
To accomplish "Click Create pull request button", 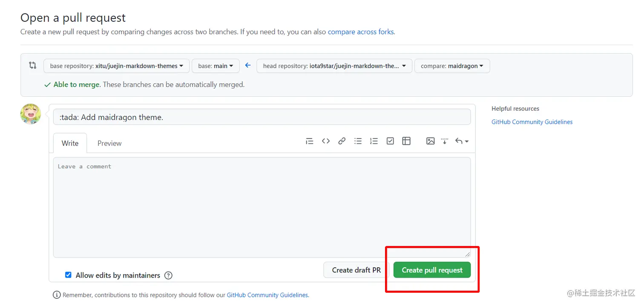I will point(432,270).
